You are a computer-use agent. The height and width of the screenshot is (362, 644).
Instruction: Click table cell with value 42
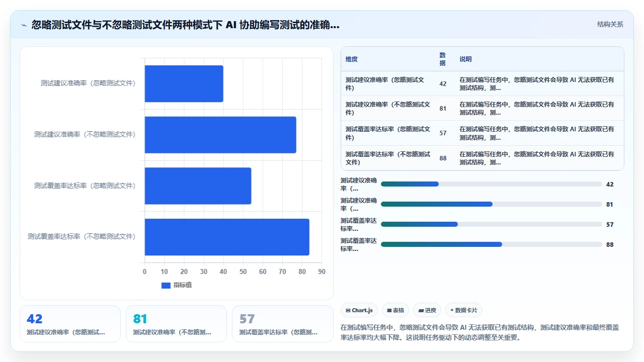coord(443,84)
